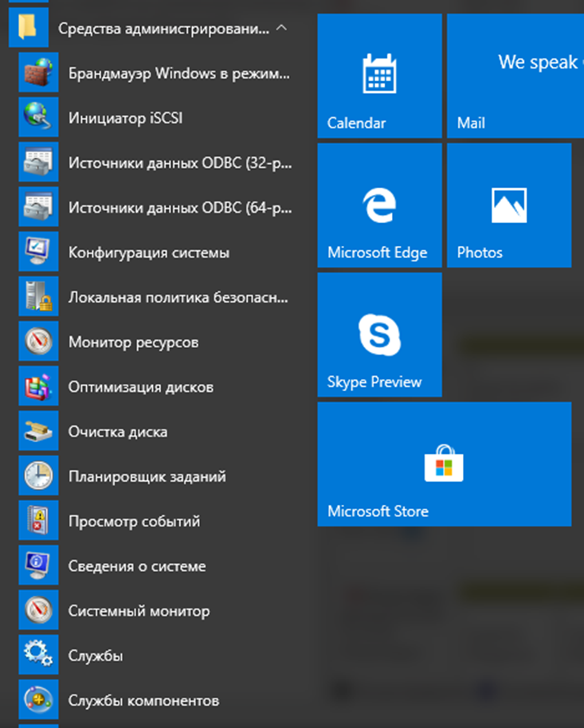Click the Службы компонентов icon
The height and width of the screenshot is (728, 584).
click(38, 699)
